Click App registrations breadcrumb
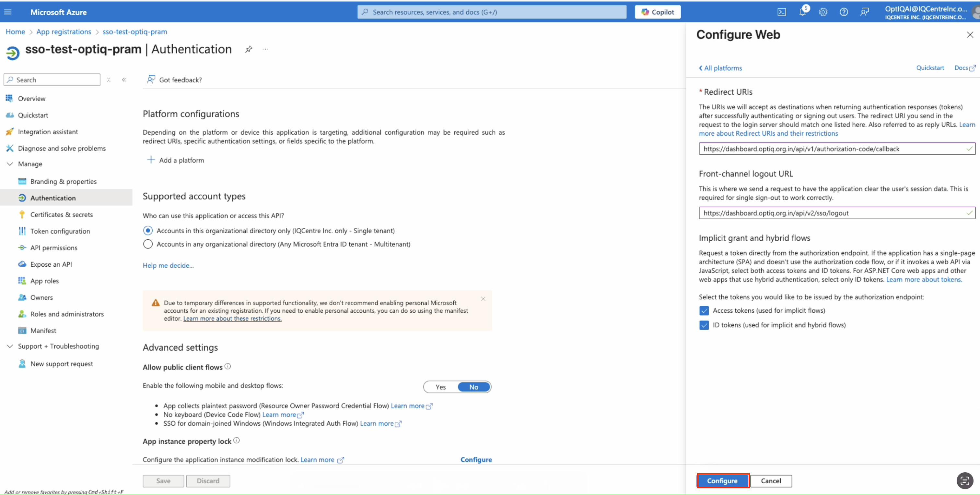 tap(64, 31)
